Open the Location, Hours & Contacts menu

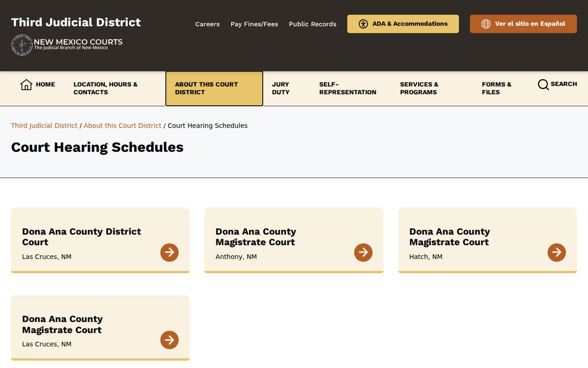(x=106, y=88)
